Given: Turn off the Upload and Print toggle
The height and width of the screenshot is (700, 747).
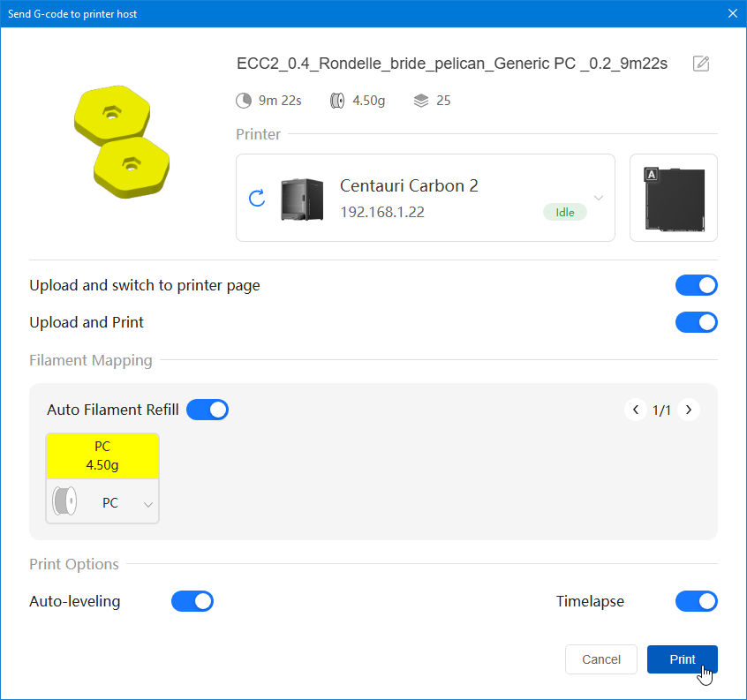Looking at the screenshot, I should point(696,322).
